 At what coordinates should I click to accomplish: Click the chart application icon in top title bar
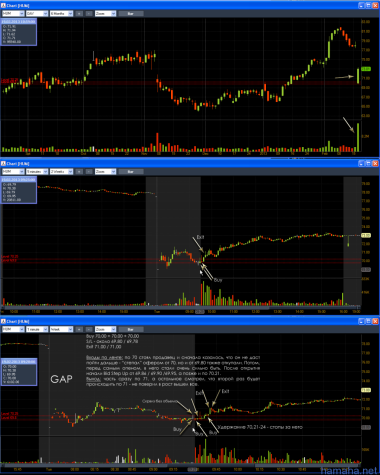click(x=4, y=6)
